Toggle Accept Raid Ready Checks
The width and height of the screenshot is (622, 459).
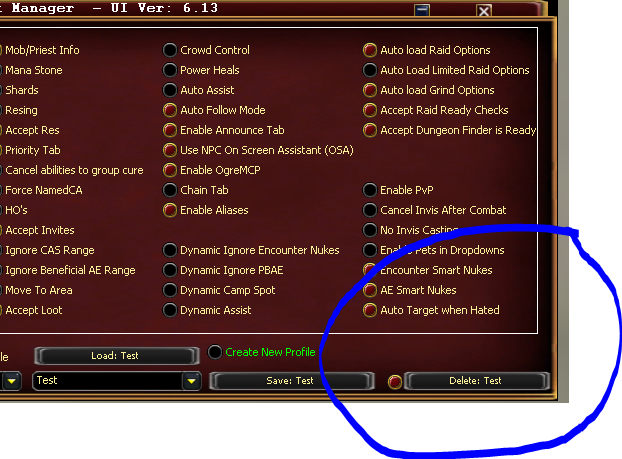pyautogui.click(x=370, y=110)
